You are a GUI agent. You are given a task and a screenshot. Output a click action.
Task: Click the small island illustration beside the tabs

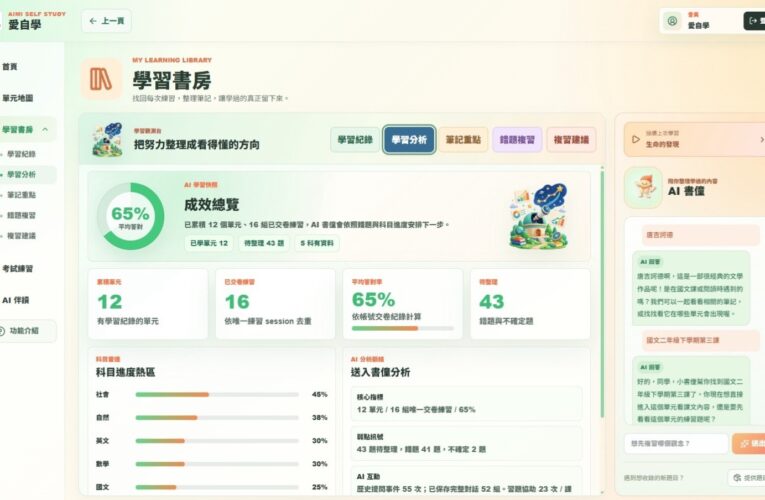click(x=107, y=140)
